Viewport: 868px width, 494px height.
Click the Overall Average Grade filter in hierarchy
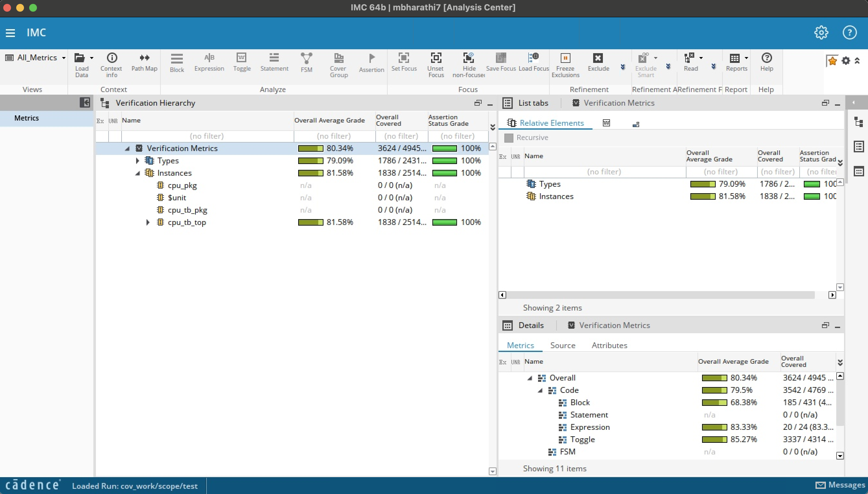[x=334, y=136]
